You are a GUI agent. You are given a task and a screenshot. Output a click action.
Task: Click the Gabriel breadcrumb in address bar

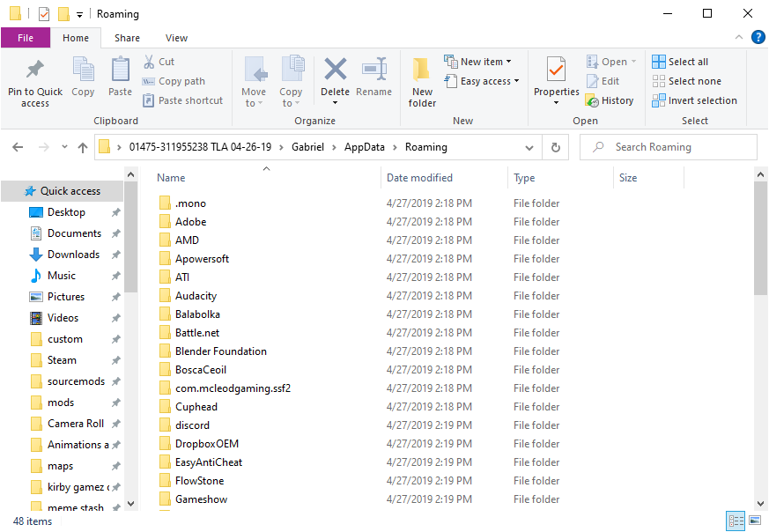[307, 147]
